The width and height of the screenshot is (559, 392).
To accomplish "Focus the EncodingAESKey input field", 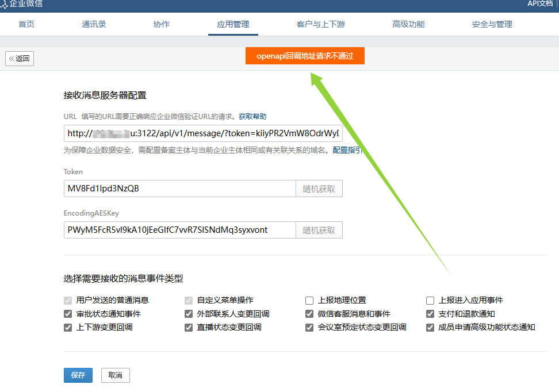I will (179, 230).
